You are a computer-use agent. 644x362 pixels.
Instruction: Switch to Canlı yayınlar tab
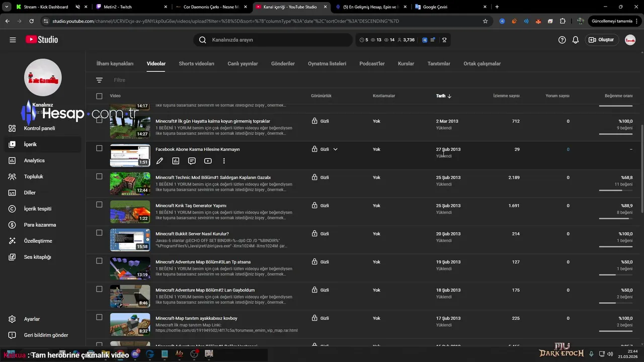tap(243, 64)
